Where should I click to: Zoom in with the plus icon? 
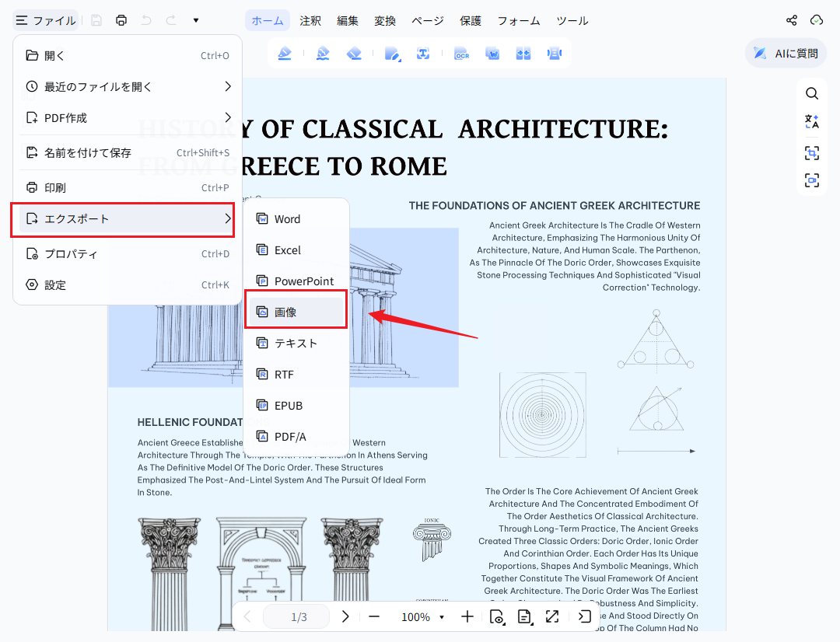coord(467,617)
